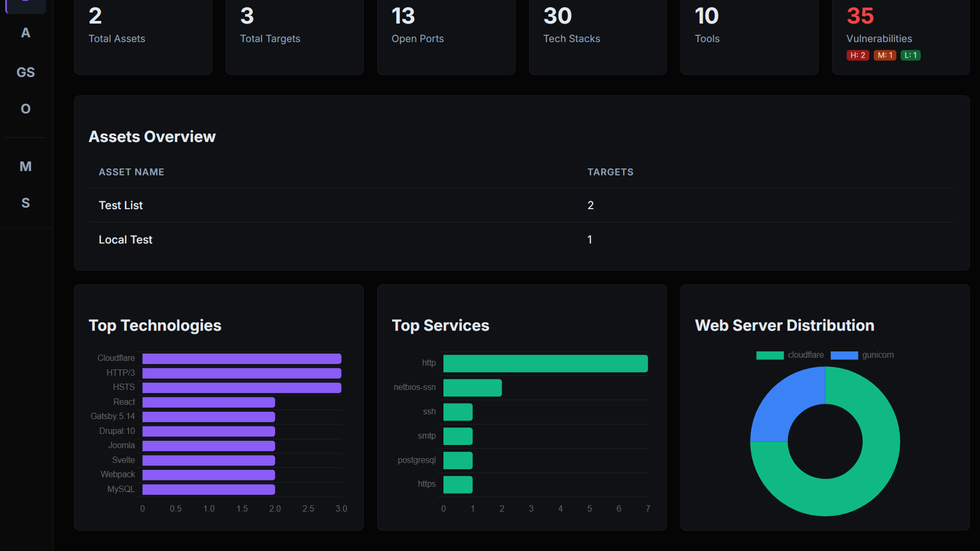Click the L: 1 low severity badge

pyautogui.click(x=911, y=55)
